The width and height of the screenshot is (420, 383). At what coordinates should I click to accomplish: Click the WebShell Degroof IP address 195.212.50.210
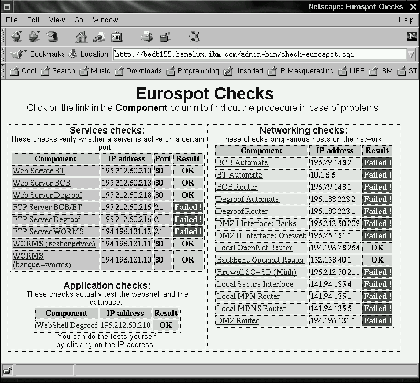tap(125, 325)
